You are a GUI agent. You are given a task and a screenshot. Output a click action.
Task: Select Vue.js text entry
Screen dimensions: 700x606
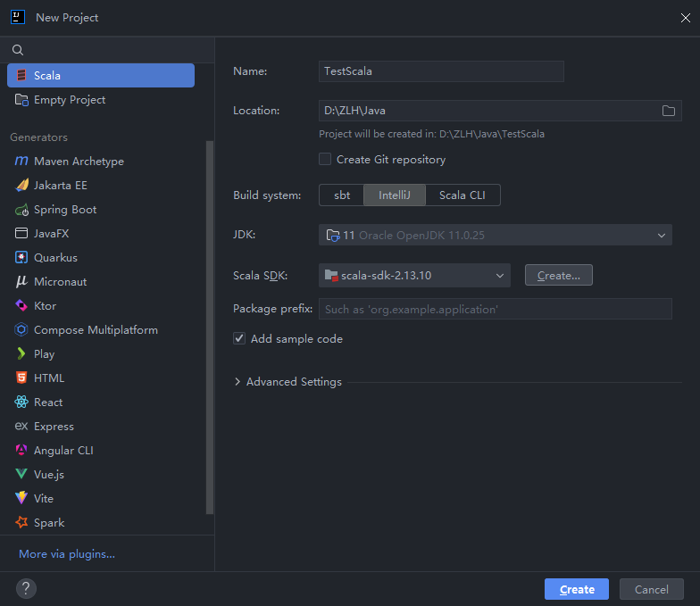(x=49, y=475)
